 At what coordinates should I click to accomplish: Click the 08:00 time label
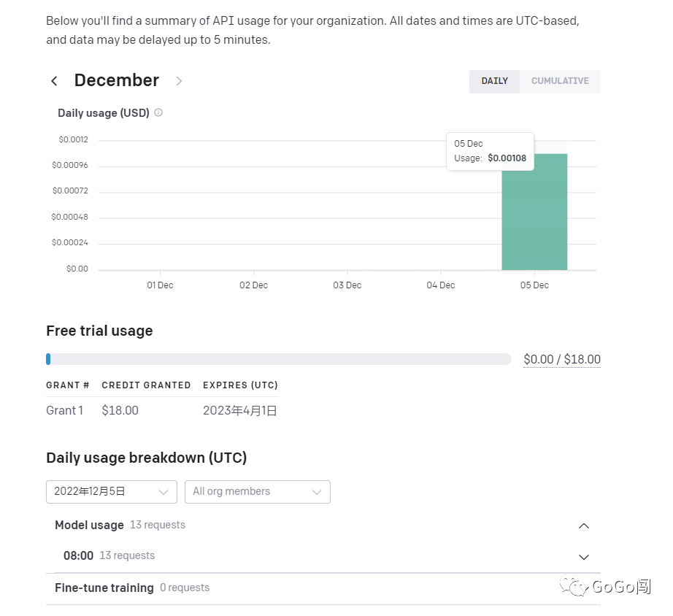(x=78, y=555)
